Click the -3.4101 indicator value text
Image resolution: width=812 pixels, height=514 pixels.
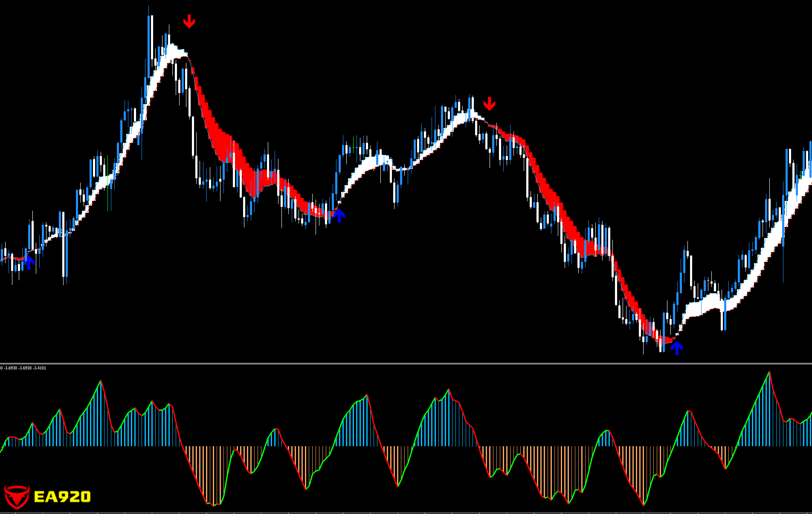point(40,368)
